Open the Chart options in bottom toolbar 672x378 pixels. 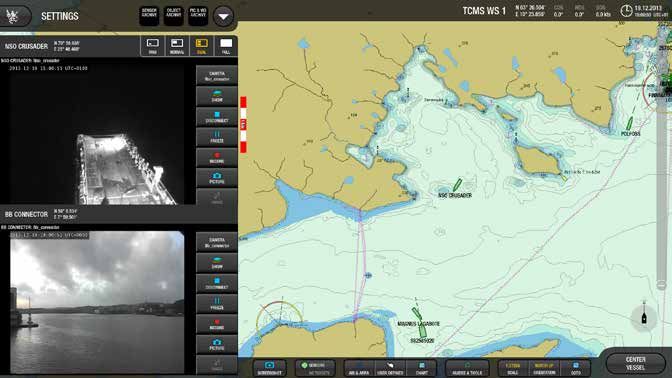(x=421, y=368)
